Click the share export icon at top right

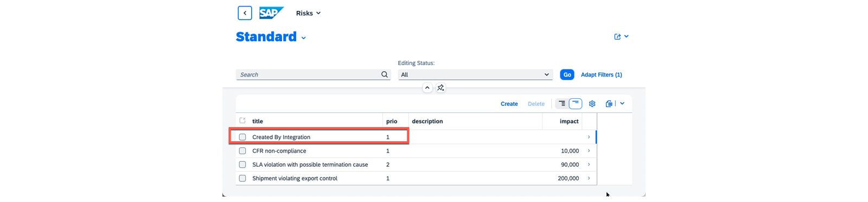[x=617, y=36]
